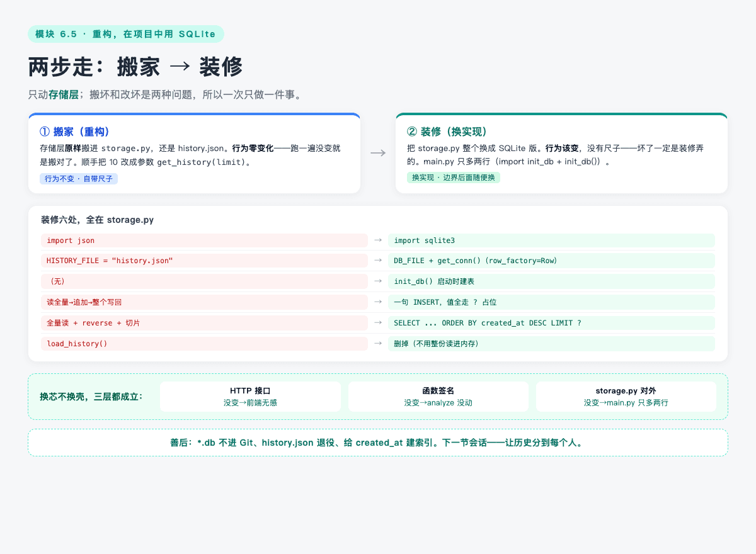Click the cell init_db() 启动时建表
This screenshot has height=554, width=756.
[x=551, y=281]
